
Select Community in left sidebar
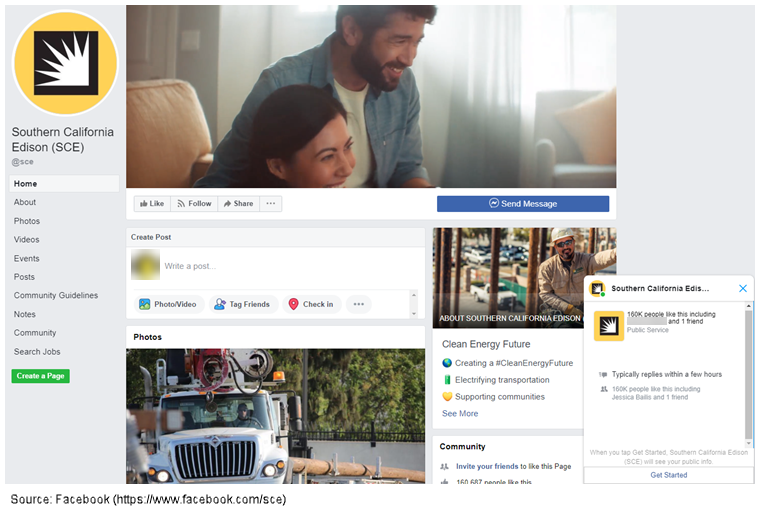coord(35,333)
